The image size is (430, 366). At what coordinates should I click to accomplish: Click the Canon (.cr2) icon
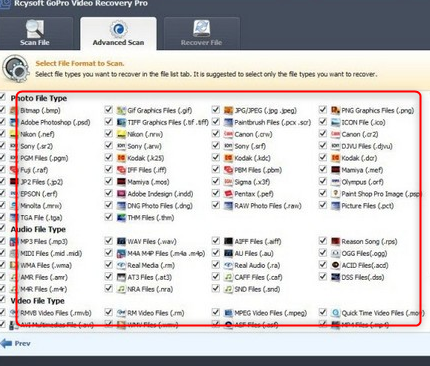pos(335,134)
